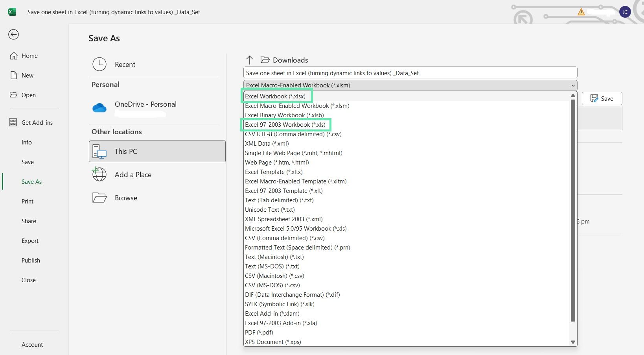The width and height of the screenshot is (644, 355).
Task: Select Publish in the sidebar
Action: pos(31,261)
